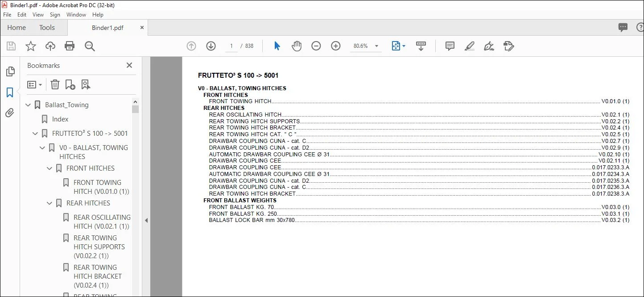Open the View menu
Image resolution: width=644 pixels, height=297 pixels.
click(x=38, y=15)
